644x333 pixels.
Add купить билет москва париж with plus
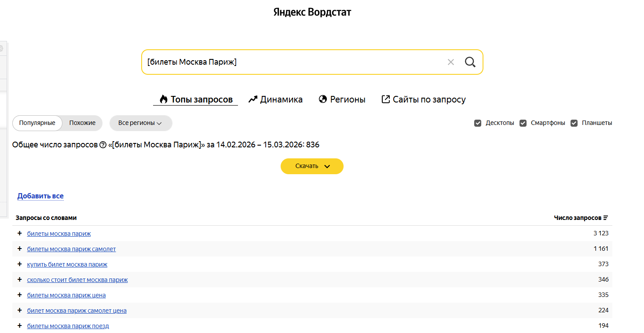click(19, 264)
